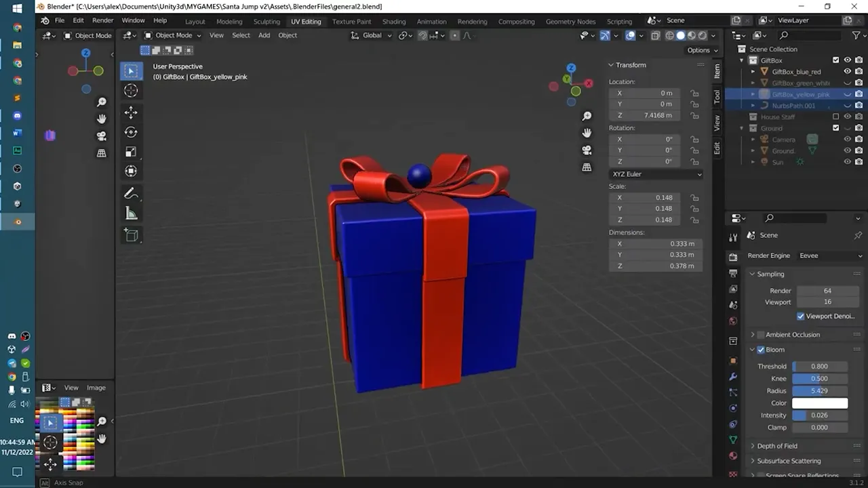Show GiftBox_green_white in viewport

pyautogui.click(x=847, y=83)
